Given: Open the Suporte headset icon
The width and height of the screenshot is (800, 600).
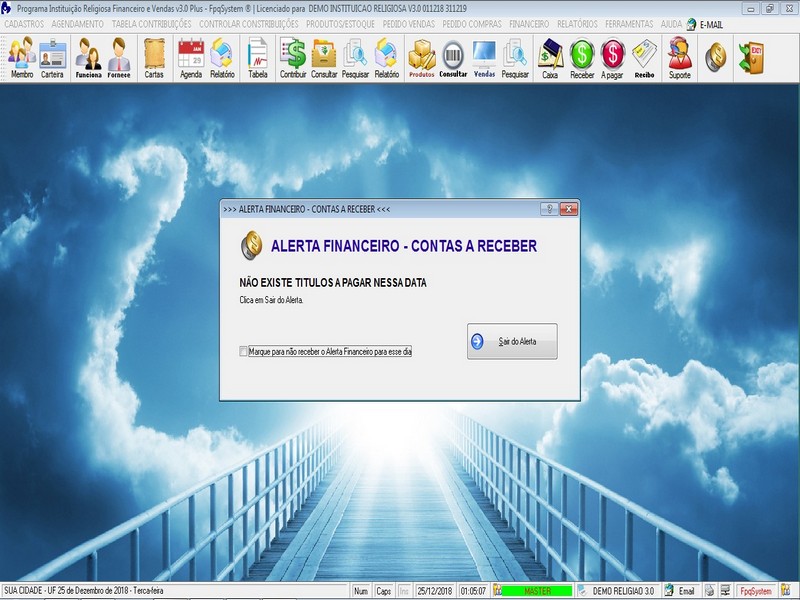Looking at the screenshot, I should click(680, 58).
